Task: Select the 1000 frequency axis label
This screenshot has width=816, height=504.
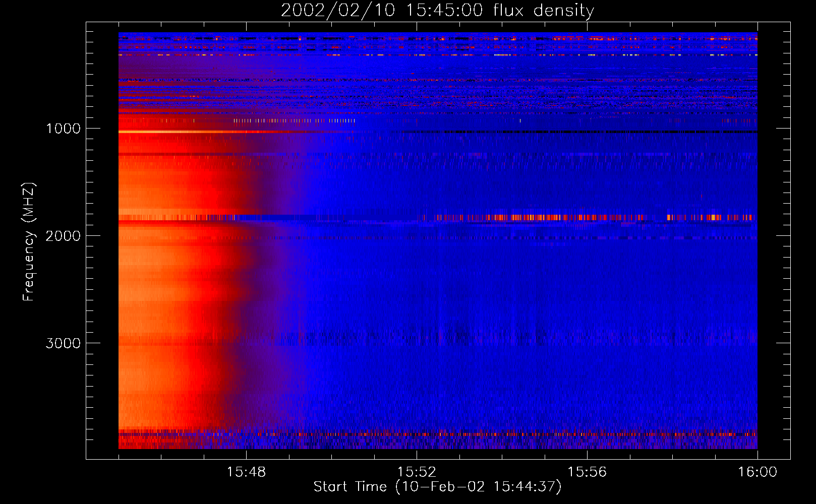Action: pos(63,129)
